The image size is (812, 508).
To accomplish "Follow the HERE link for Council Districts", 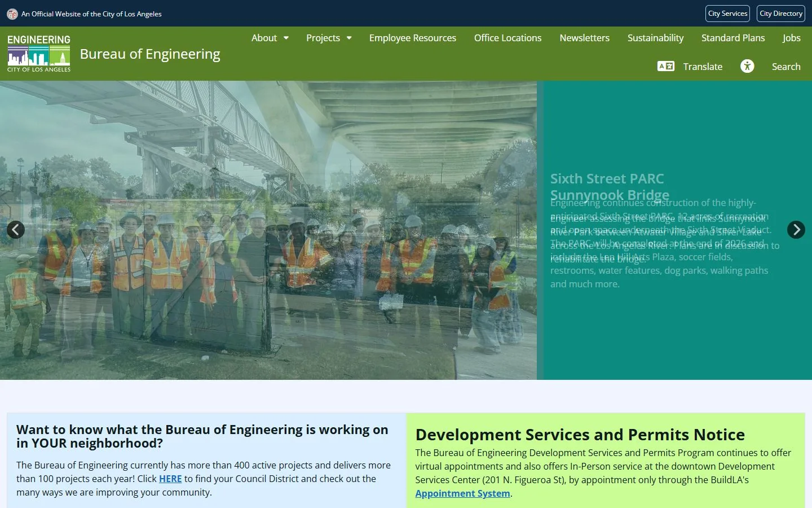I will point(170,479).
